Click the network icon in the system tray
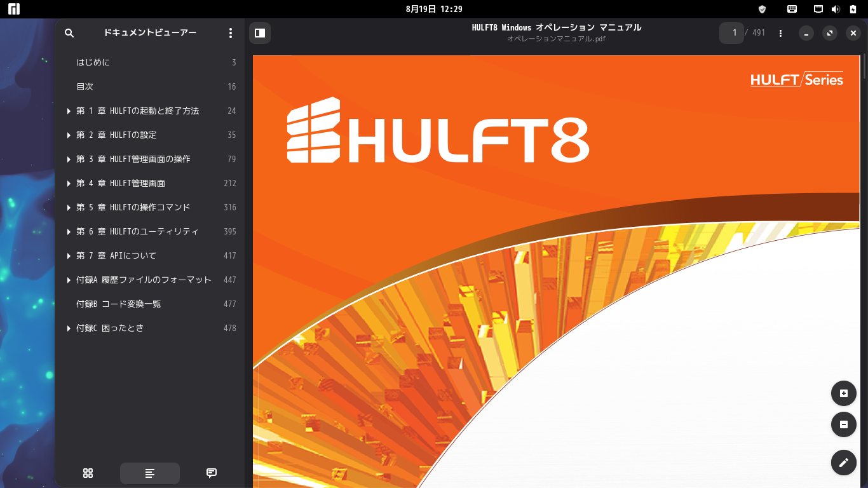 819,9
